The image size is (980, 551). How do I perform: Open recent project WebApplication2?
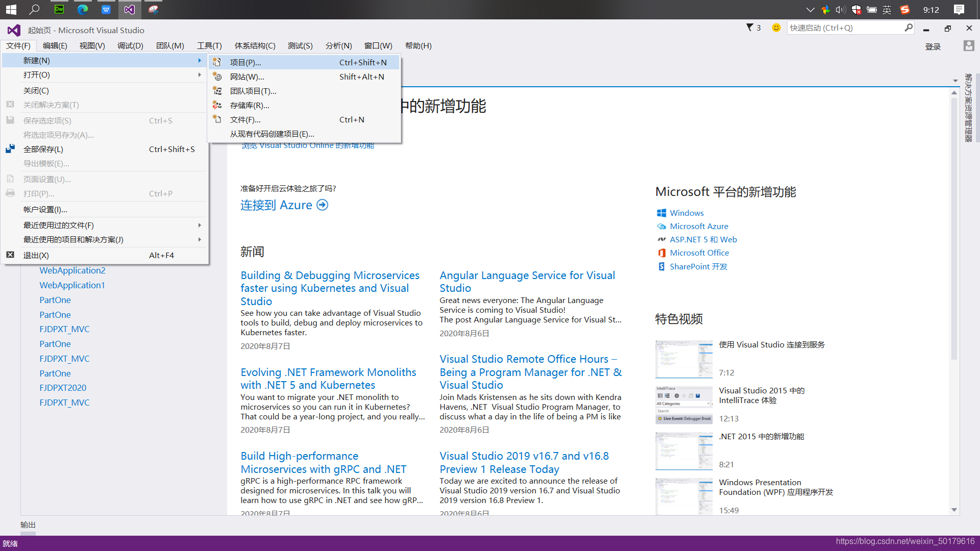[x=72, y=270]
